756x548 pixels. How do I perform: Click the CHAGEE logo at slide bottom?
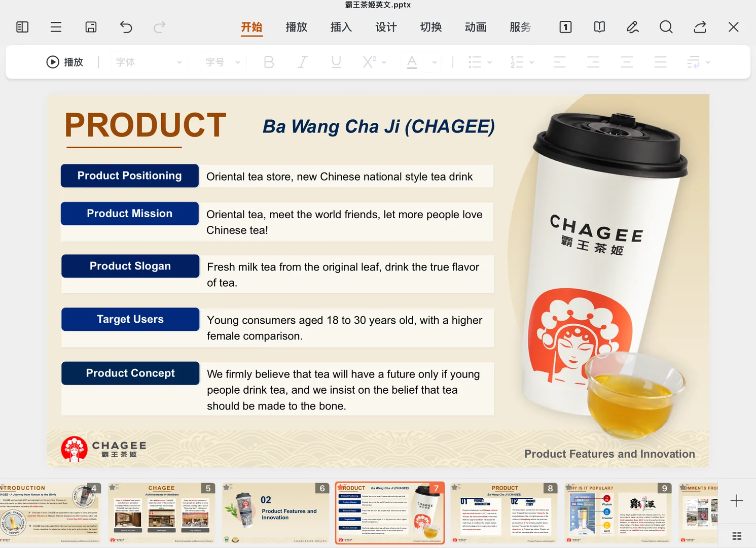(104, 449)
